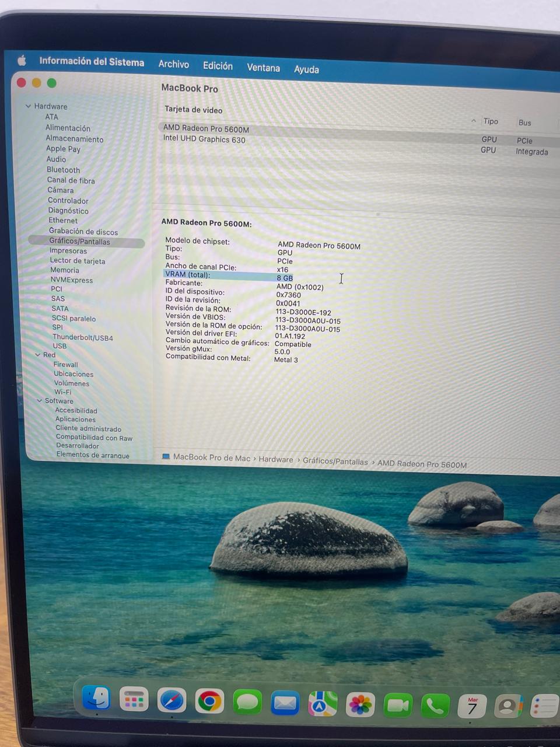Select Cliente administrado under Software

point(89,428)
